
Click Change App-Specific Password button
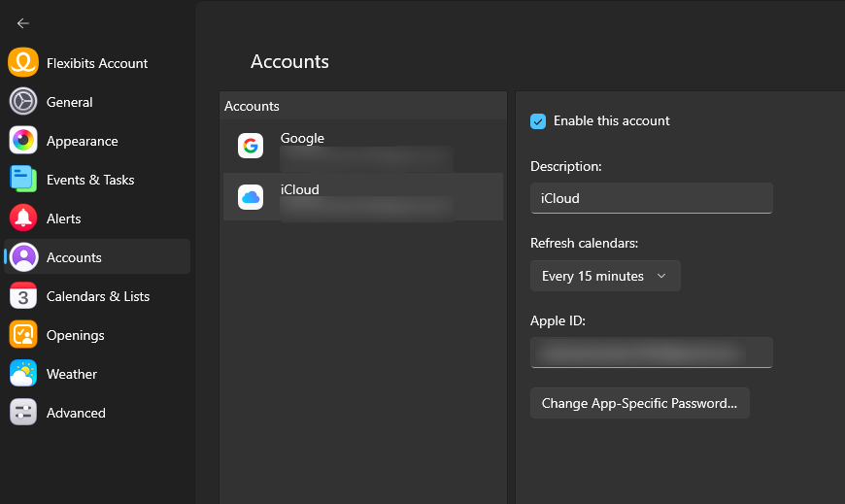click(639, 403)
